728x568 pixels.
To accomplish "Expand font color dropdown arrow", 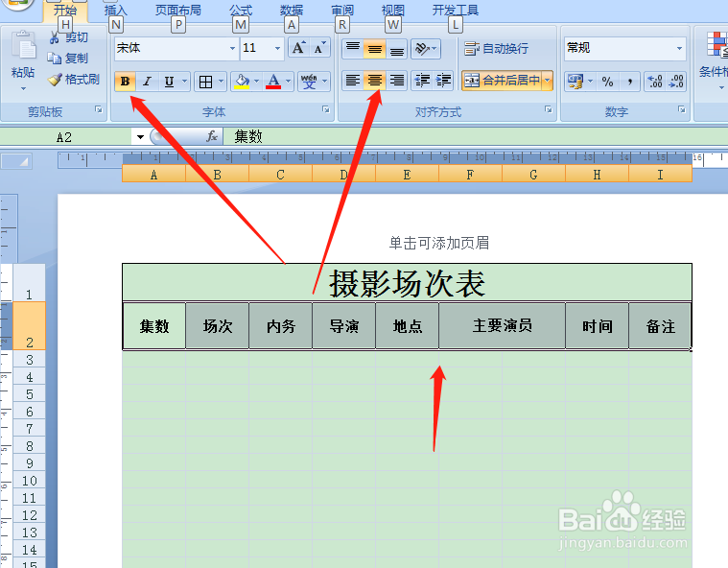I will coord(289,82).
